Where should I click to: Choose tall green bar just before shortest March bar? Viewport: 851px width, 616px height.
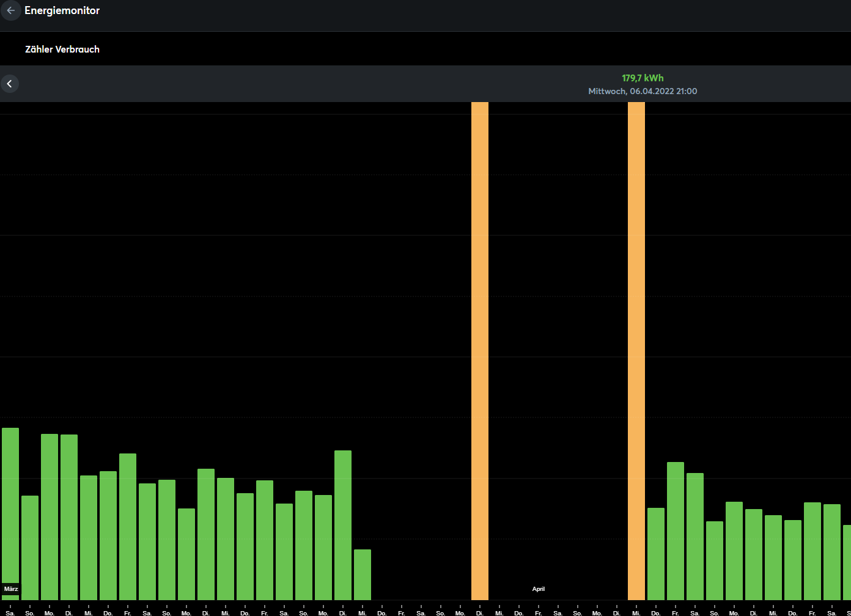point(343,525)
